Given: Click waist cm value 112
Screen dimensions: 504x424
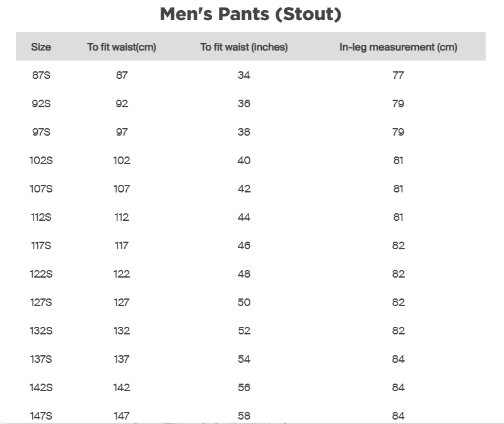Looking at the screenshot, I should tap(122, 218).
